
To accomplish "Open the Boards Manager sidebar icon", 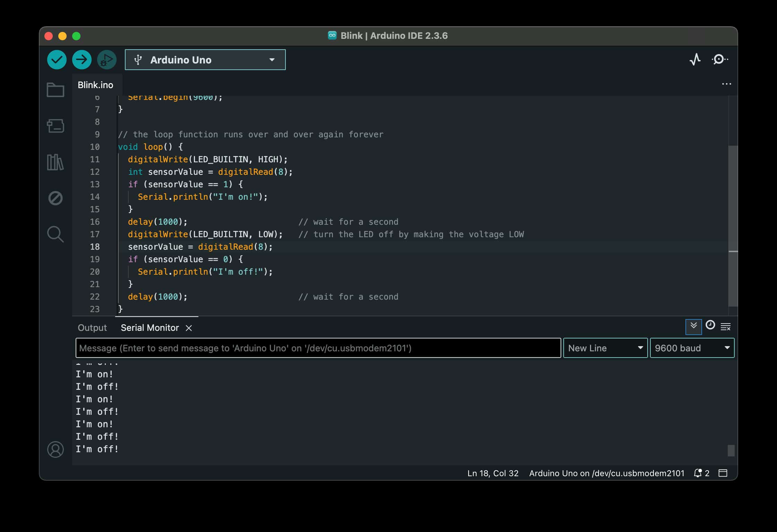I will point(55,126).
